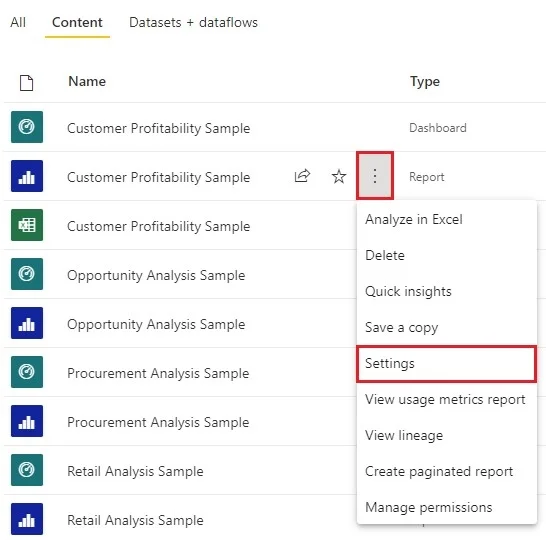Click the Opportunity Analysis Sample dashboard icon
Image resolution: width=546 pixels, height=540 pixels.
(27, 274)
